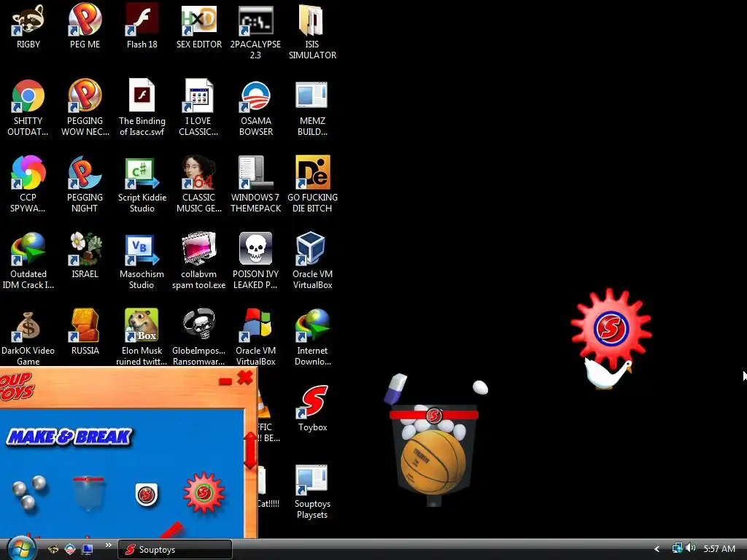Click the red S rim of bucket

433,415
